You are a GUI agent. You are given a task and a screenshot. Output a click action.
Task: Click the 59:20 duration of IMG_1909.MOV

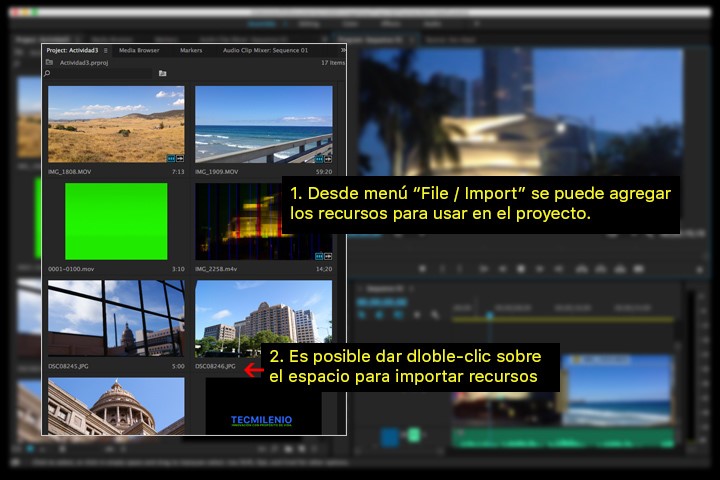pos(324,172)
